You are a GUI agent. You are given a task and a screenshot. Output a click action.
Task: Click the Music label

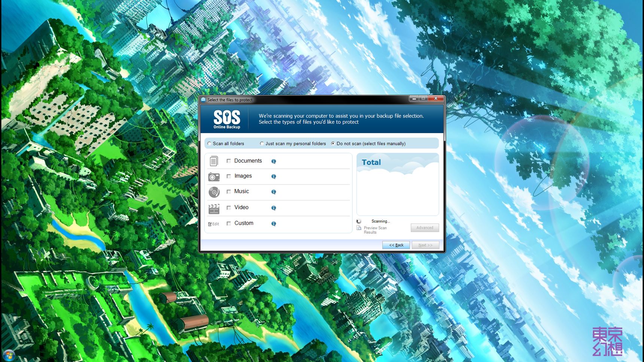pyautogui.click(x=241, y=191)
